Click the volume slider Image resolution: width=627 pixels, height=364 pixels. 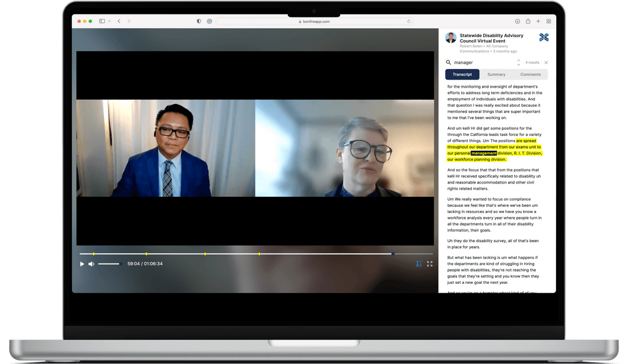coord(109,264)
